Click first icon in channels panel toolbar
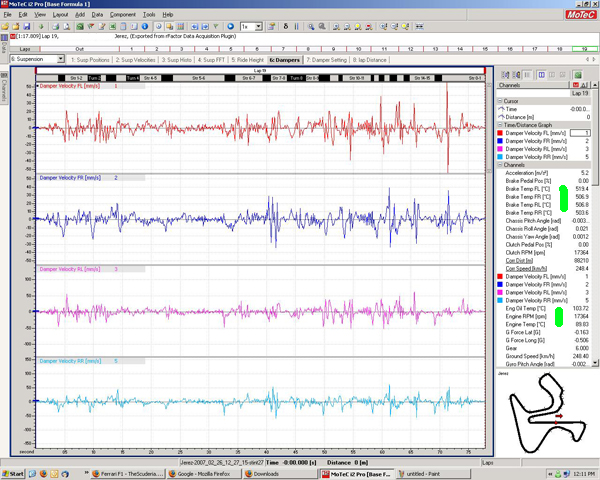The height and width of the screenshot is (480, 600). (x=505, y=76)
